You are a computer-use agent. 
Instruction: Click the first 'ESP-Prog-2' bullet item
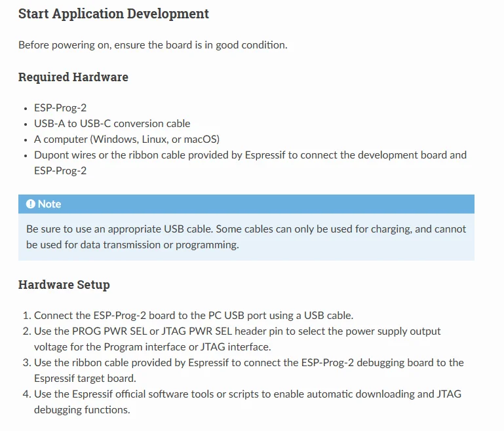click(x=60, y=107)
